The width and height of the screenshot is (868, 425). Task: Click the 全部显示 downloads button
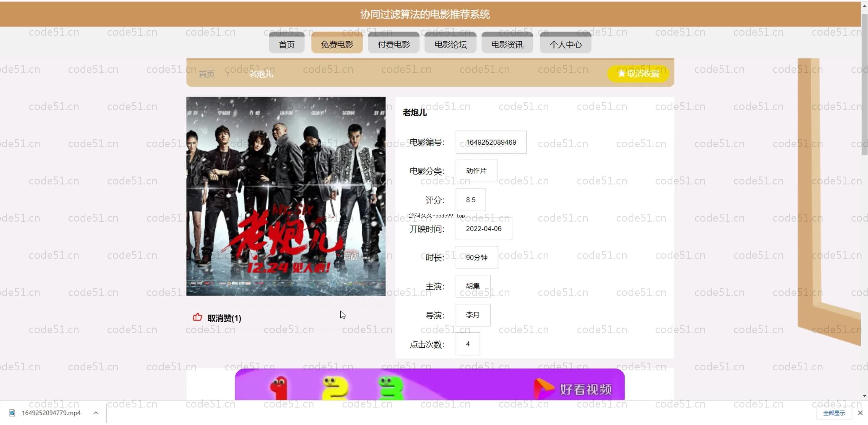[x=834, y=413]
